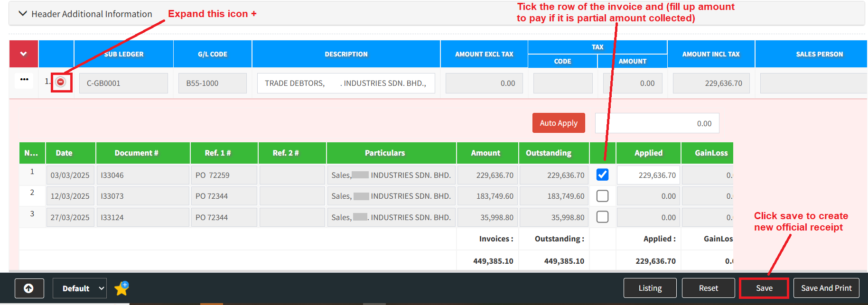Collapse the Header Additional Information section
This screenshot has height=305, width=868.
click(23, 14)
